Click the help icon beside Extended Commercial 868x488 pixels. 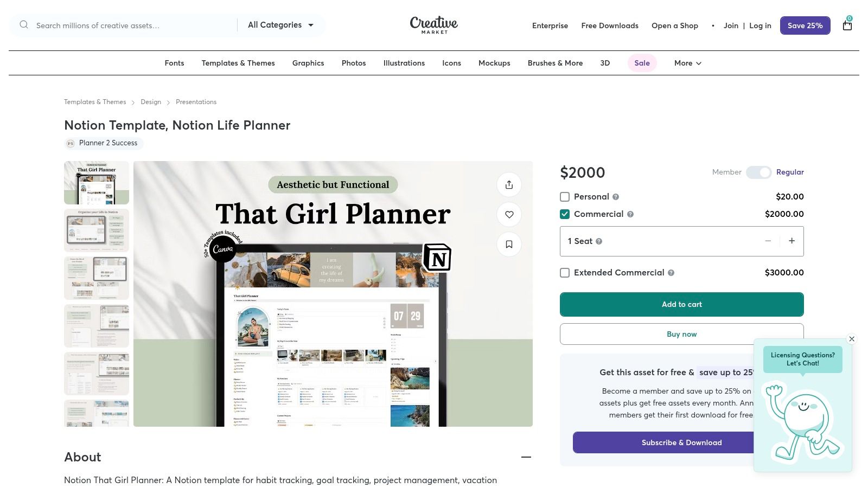pyautogui.click(x=671, y=273)
